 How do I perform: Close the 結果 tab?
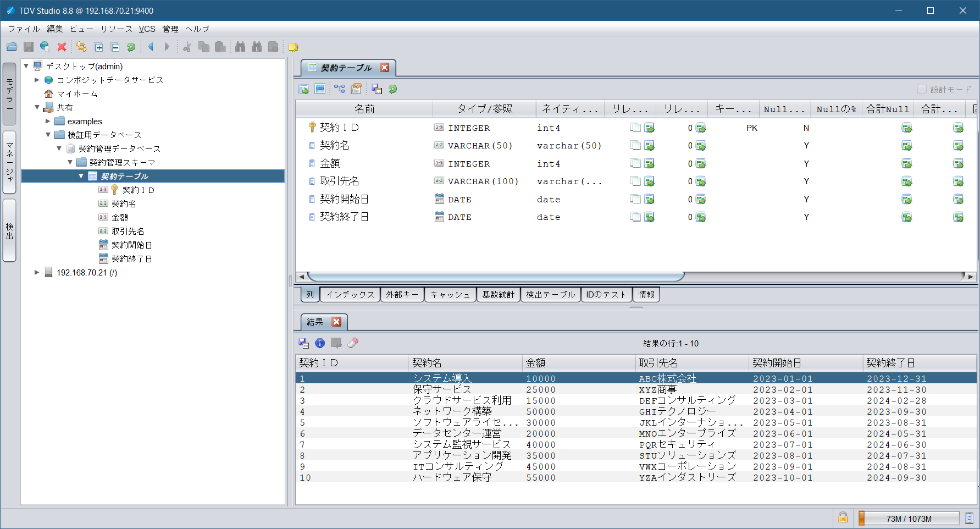click(x=337, y=322)
